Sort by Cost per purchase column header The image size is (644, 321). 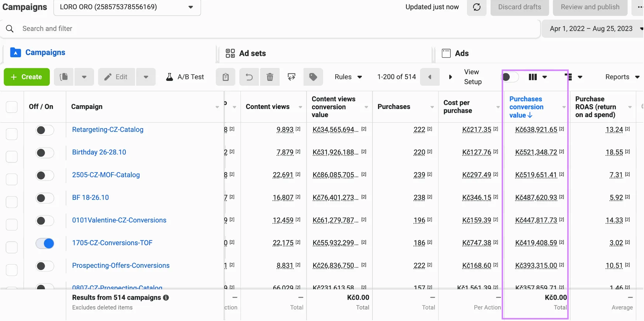[458, 107]
